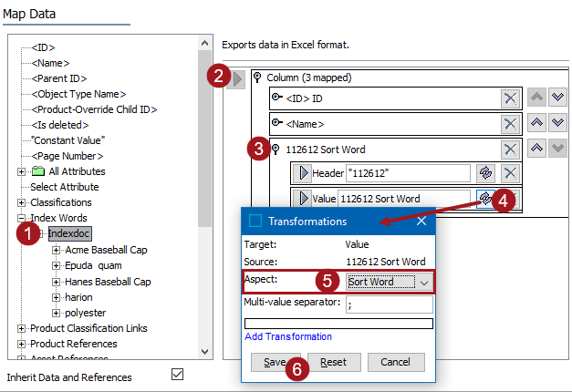Click the Value play arrow icon
The width and height of the screenshot is (572, 392).
click(x=303, y=199)
